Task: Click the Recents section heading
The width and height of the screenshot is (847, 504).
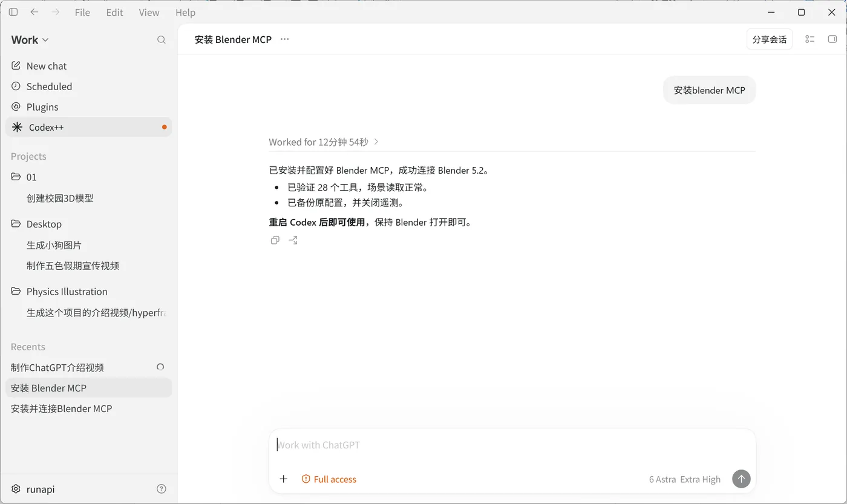Action: (28, 347)
